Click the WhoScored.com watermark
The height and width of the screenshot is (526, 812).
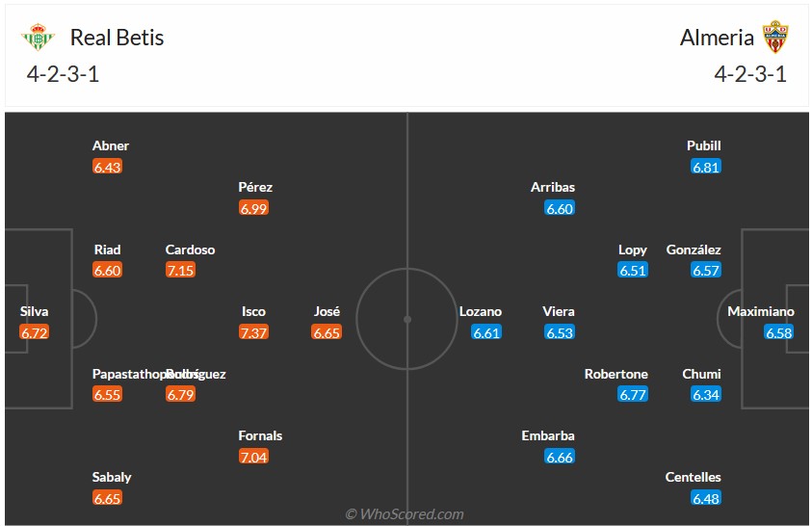tap(405, 514)
